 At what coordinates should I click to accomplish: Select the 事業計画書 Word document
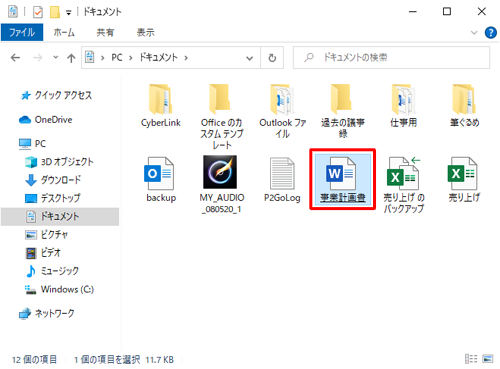tap(343, 179)
